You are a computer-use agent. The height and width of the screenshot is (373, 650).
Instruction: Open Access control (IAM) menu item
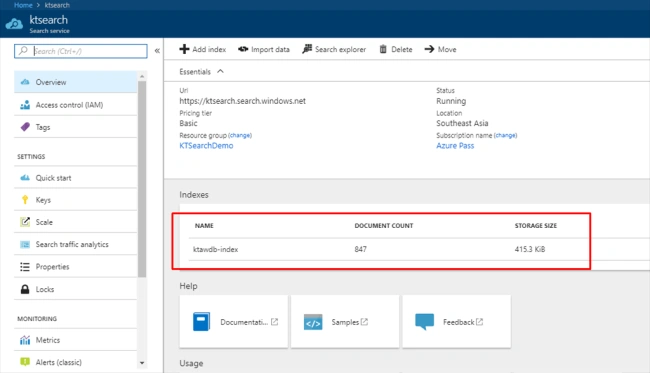75,105
